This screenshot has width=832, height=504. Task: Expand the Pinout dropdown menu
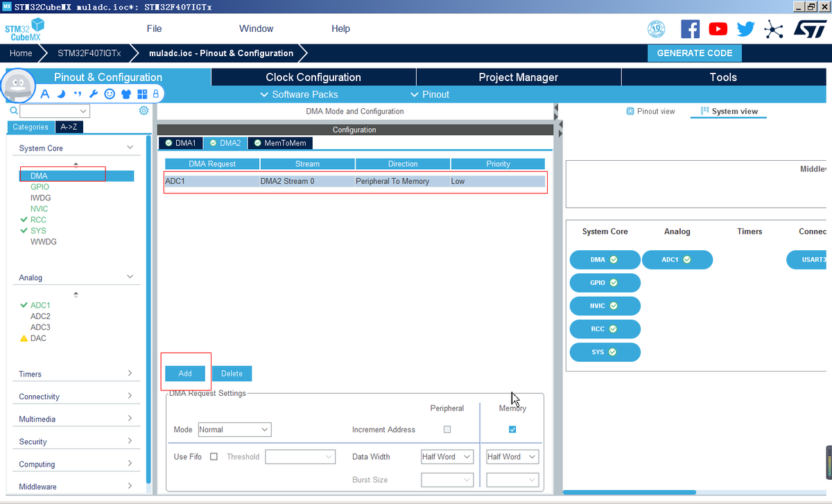pyautogui.click(x=430, y=94)
